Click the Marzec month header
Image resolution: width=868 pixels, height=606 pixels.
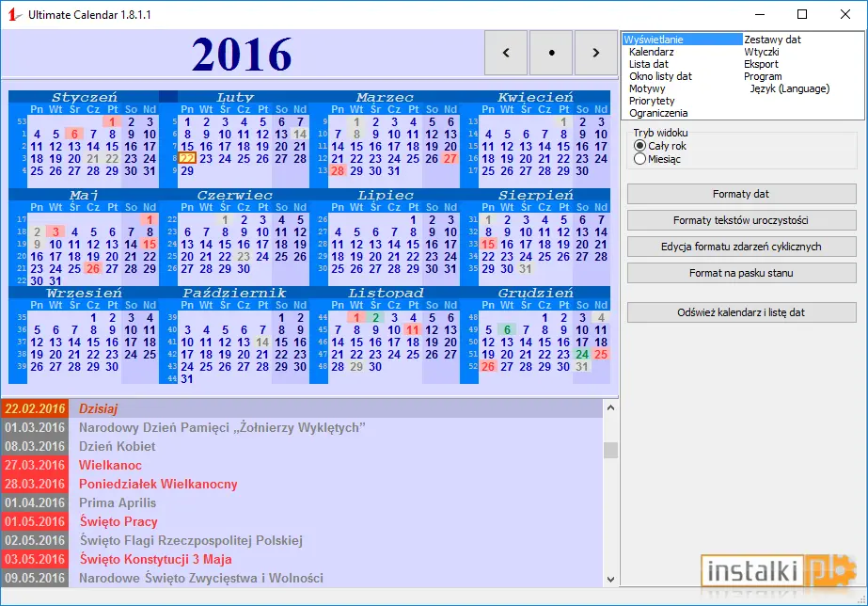pyautogui.click(x=385, y=97)
